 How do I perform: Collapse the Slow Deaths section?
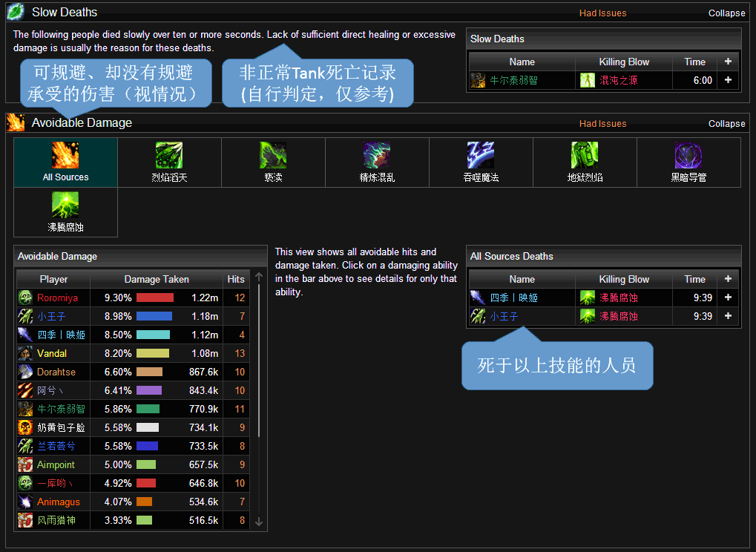(726, 13)
